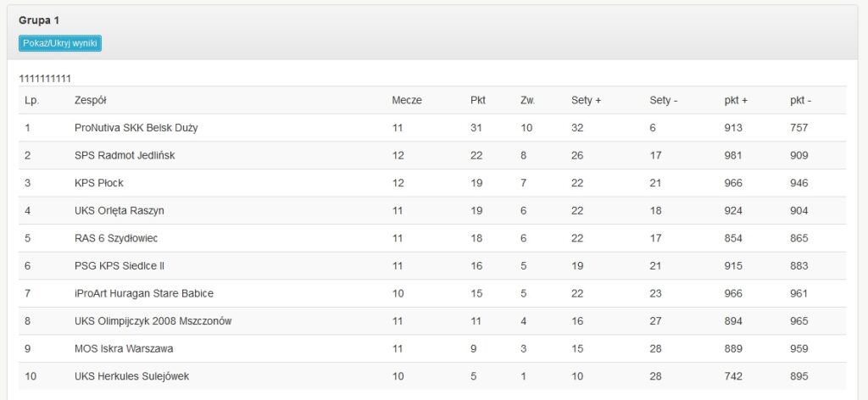Click the Sety + column header

[586, 100]
